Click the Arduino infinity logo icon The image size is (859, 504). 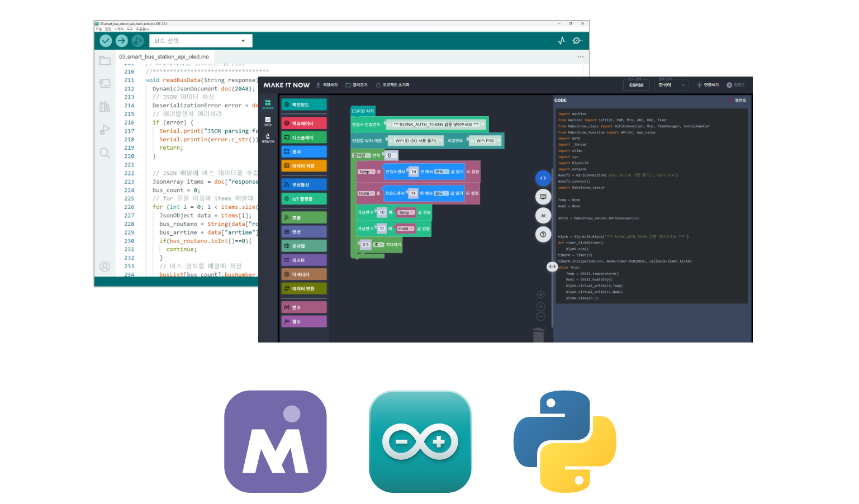420,441
